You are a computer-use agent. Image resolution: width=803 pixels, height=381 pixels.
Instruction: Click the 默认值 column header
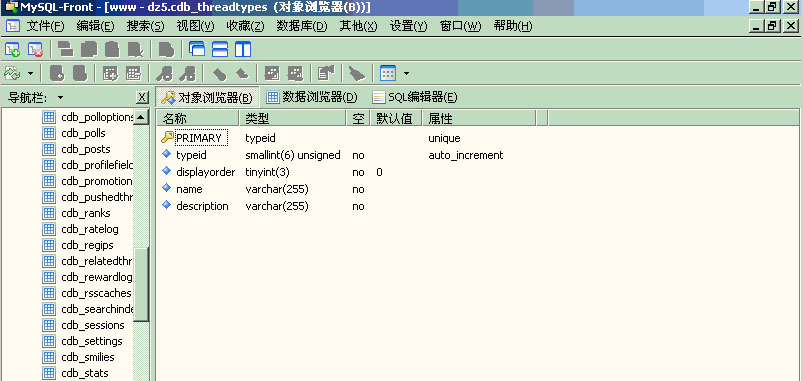pos(396,119)
